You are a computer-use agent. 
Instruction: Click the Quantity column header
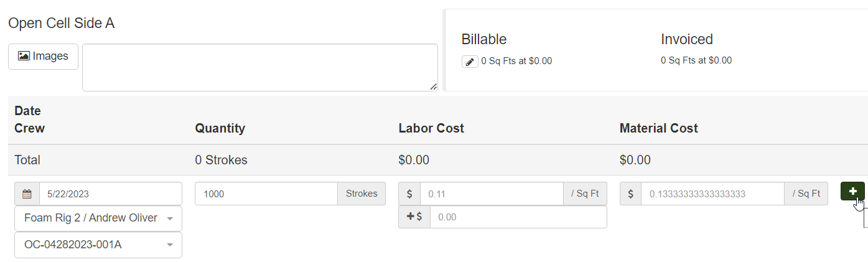pyautogui.click(x=220, y=128)
